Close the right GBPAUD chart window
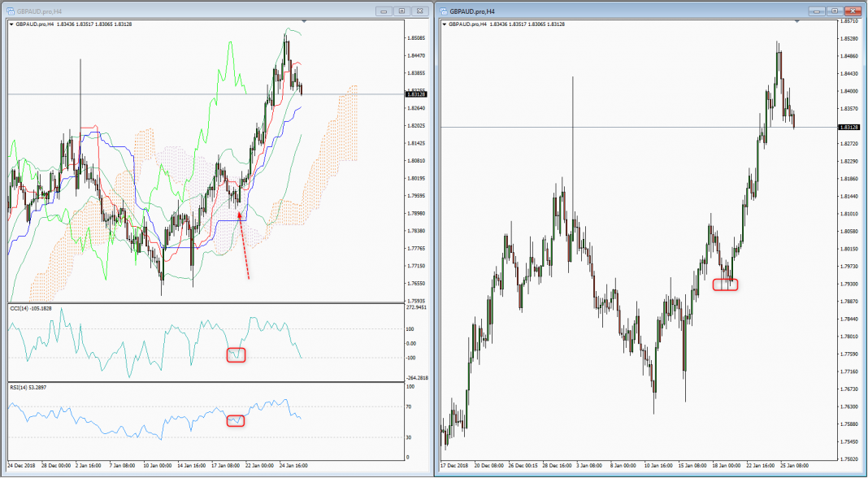Image resolution: width=868 pixels, height=478 pixels. click(853, 11)
